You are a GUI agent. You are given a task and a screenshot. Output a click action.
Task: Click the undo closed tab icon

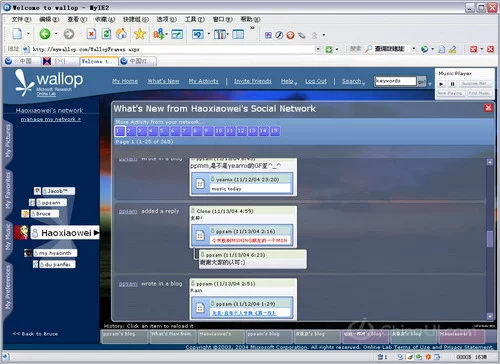pyautogui.click(x=198, y=34)
